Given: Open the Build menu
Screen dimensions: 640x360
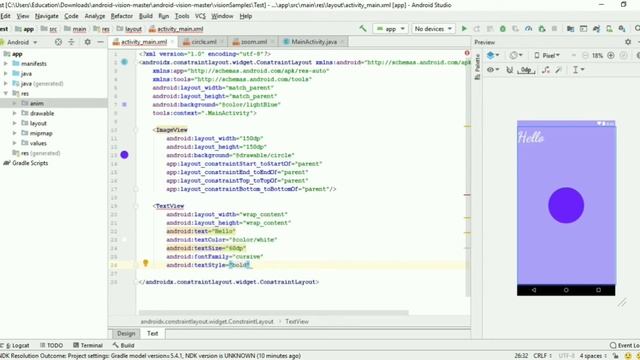Looking at the screenshot, I should click(x=146, y=16).
